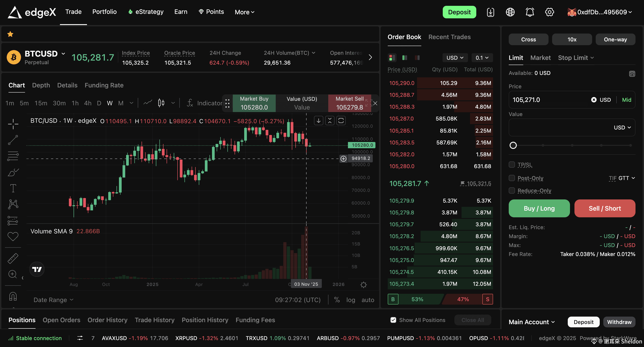
Task: Uncheck Show All Positions
Action: [393, 320]
